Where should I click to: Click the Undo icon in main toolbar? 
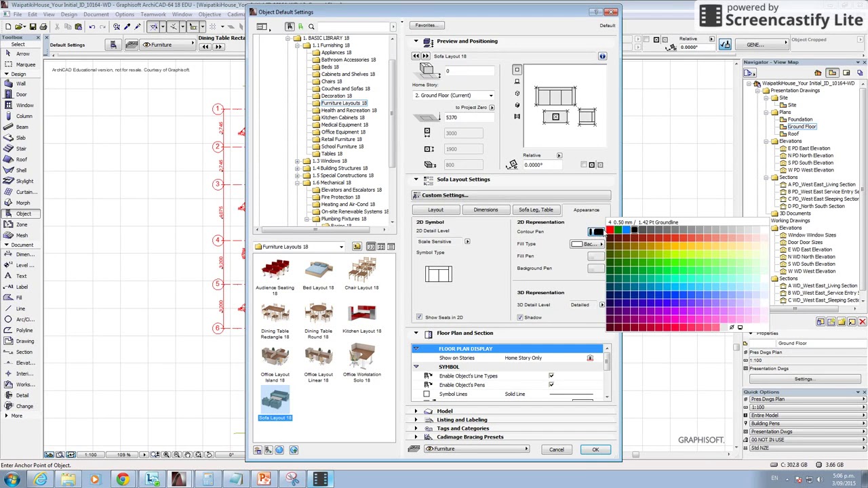coord(92,26)
